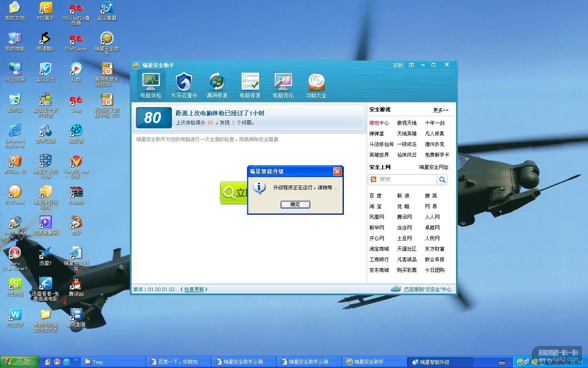The width and height of the screenshot is (588, 368).
Task: Select the FlvPlayer desktop icon
Action: (76, 42)
